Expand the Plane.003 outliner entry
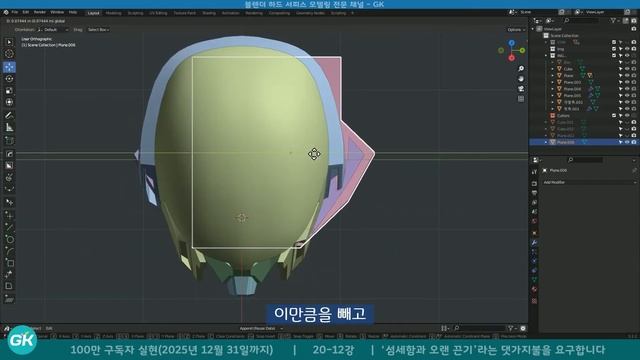640x360 pixels. click(553, 82)
